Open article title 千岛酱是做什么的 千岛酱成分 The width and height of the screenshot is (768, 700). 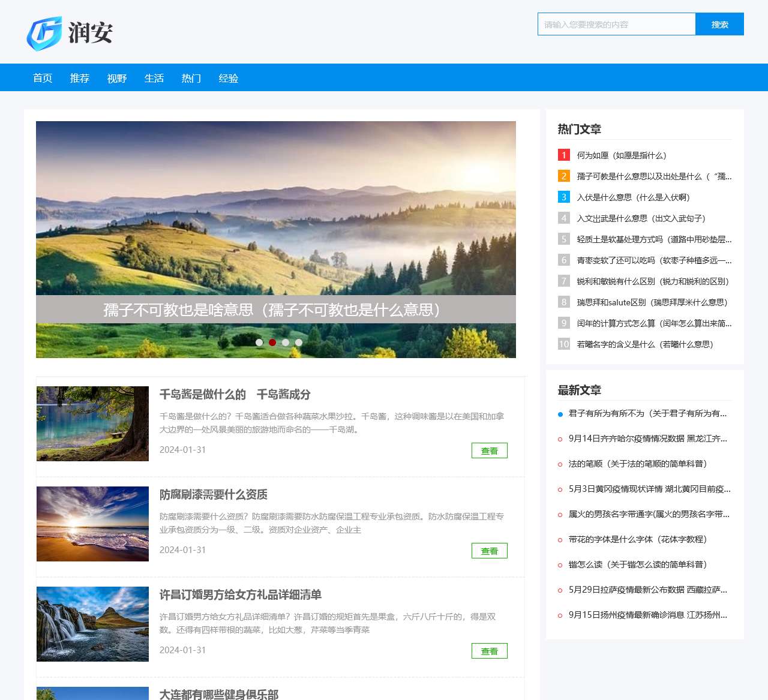(235, 394)
